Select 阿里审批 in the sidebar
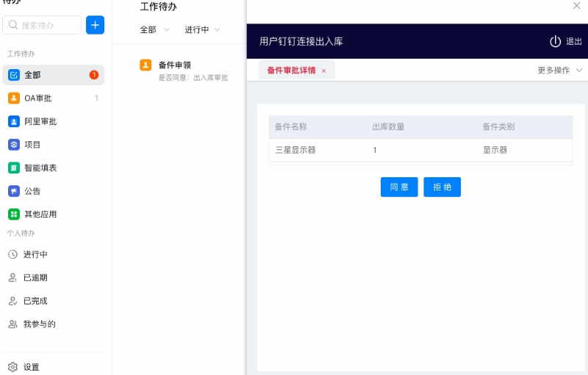 pyautogui.click(x=53, y=121)
